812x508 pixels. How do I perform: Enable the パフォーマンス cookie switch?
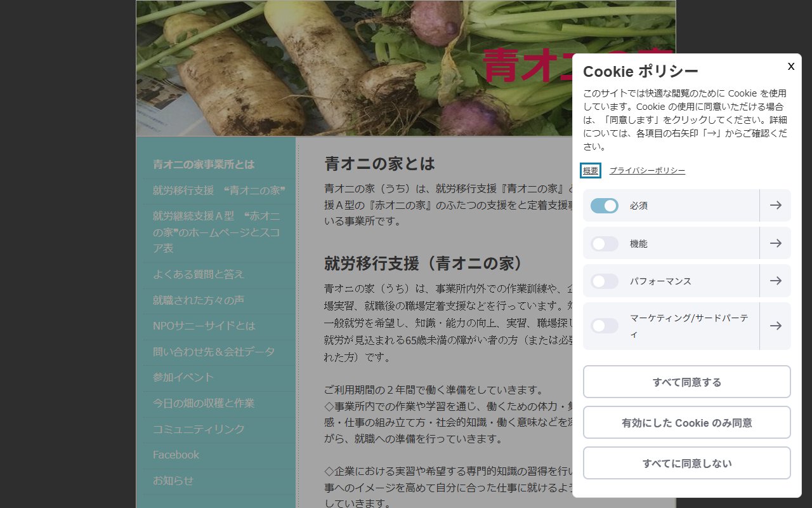[x=605, y=281]
